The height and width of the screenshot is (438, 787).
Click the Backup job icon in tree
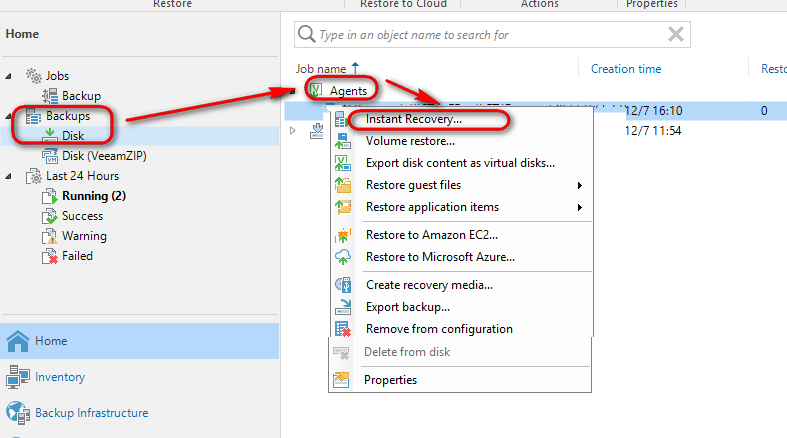click(x=50, y=96)
